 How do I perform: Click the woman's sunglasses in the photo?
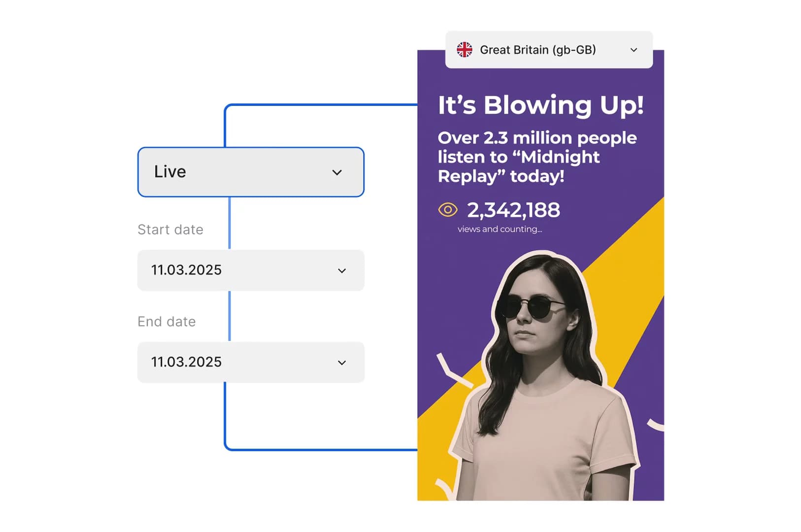(x=530, y=308)
